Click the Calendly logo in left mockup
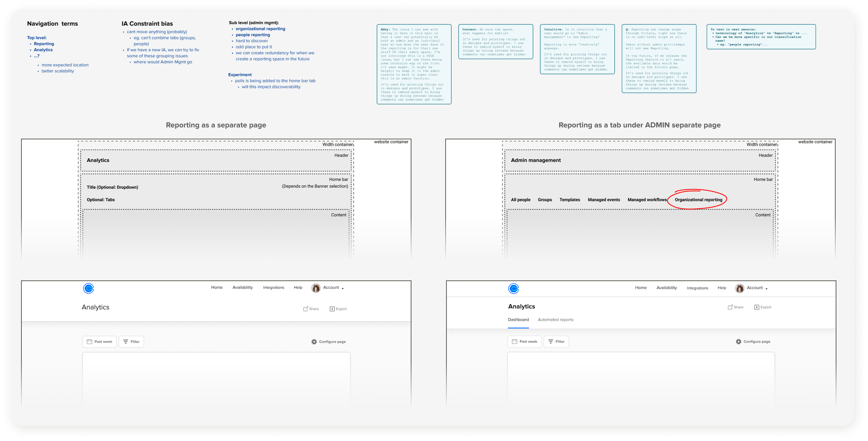 pyautogui.click(x=89, y=288)
